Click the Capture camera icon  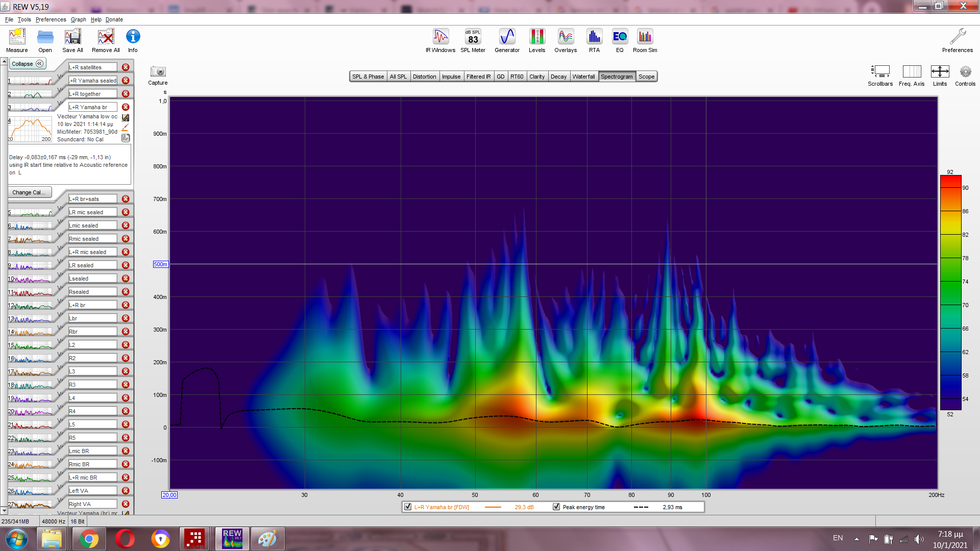pyautogui.click(x=158, y=72)
